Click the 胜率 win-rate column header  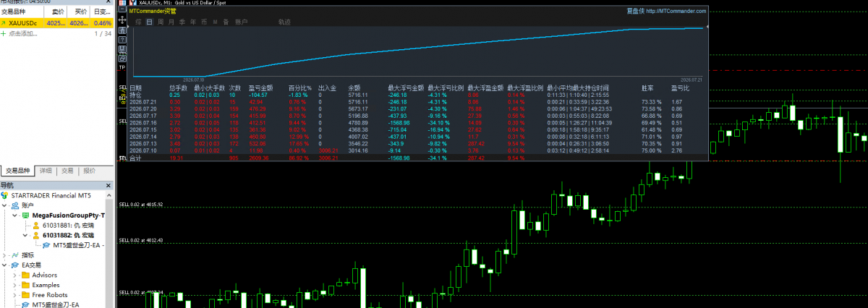coord(647,87)
